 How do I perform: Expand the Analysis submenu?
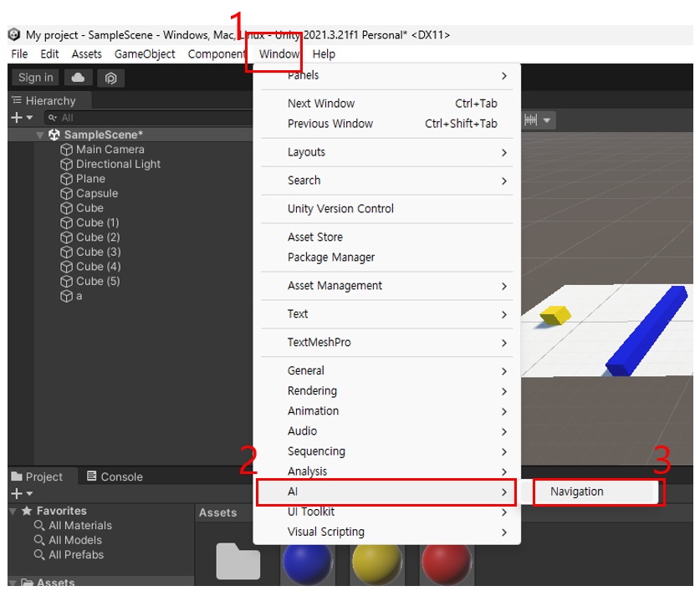tap(386, 471)
